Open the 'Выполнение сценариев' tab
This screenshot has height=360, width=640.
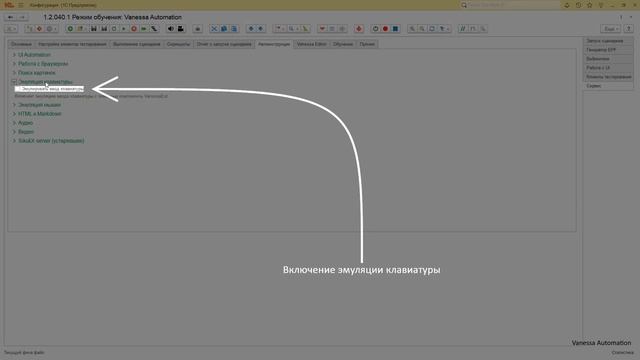(137, 44)
